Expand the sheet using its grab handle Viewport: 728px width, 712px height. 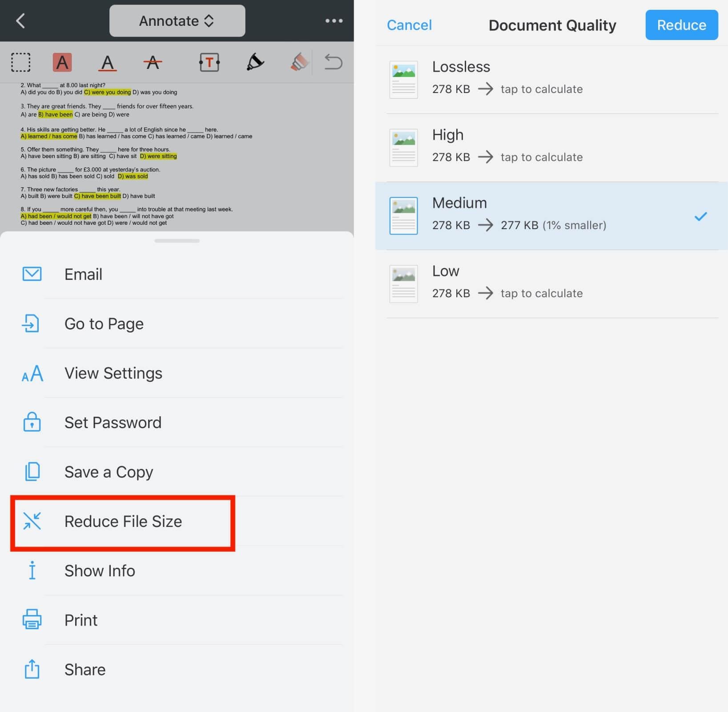[177, 240]
